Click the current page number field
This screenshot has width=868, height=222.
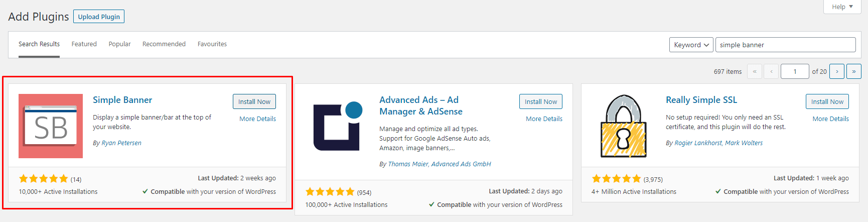795,71
